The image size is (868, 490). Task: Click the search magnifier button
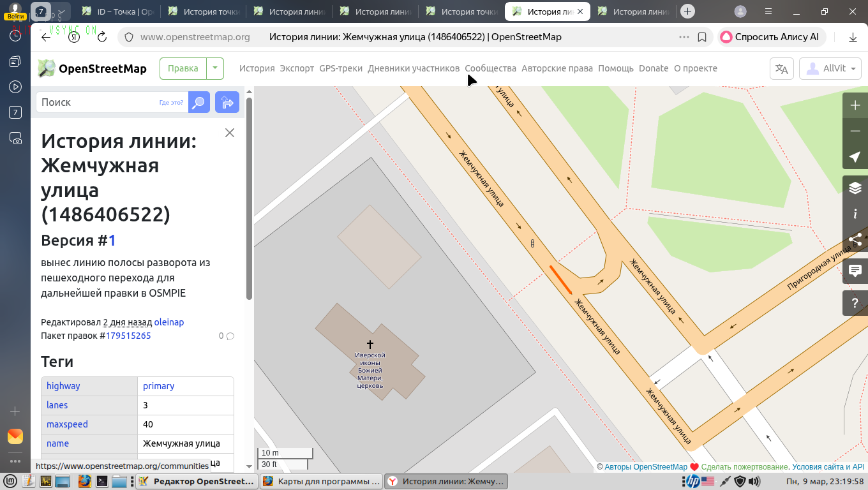tap(199, 102)
